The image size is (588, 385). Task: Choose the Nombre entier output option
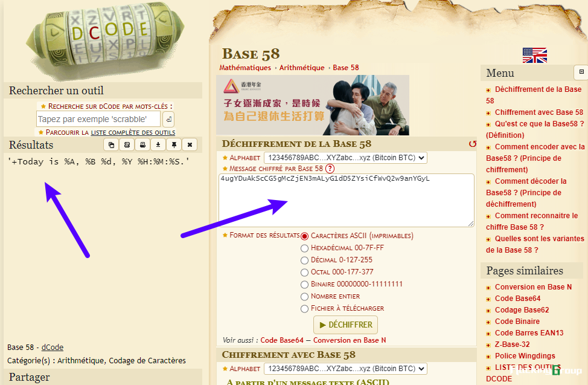tap(304, 297)
